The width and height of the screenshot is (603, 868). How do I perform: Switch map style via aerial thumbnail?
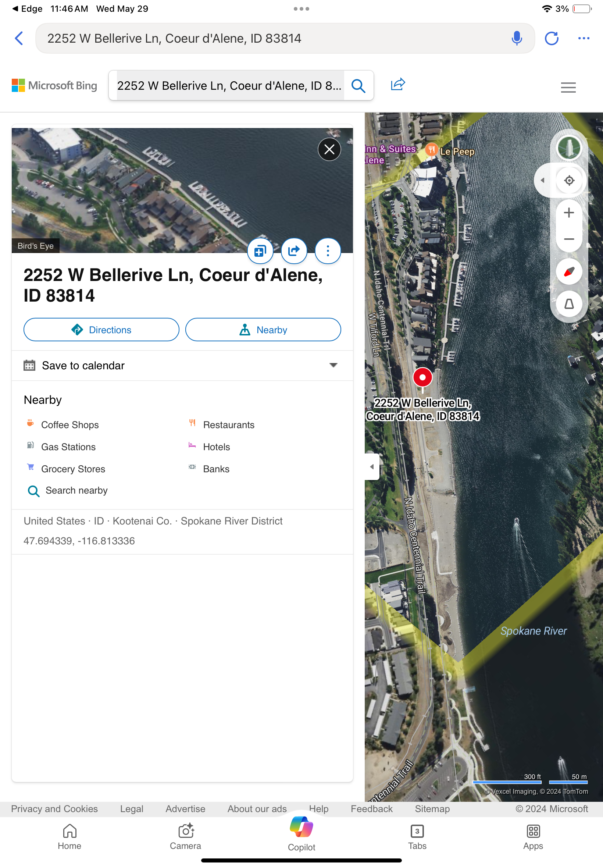point(568,148)
